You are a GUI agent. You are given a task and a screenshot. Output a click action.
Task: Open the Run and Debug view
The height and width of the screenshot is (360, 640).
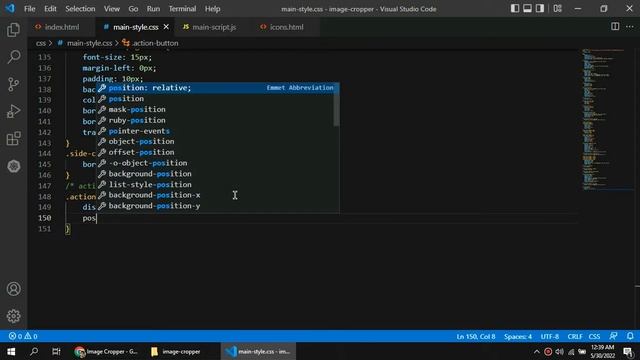coord(13,111)
